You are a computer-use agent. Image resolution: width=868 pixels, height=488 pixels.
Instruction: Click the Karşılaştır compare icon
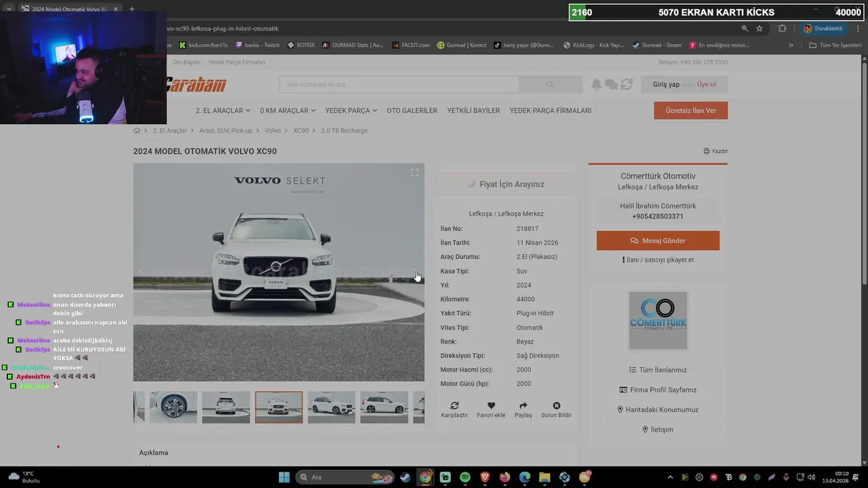(454, 405)
